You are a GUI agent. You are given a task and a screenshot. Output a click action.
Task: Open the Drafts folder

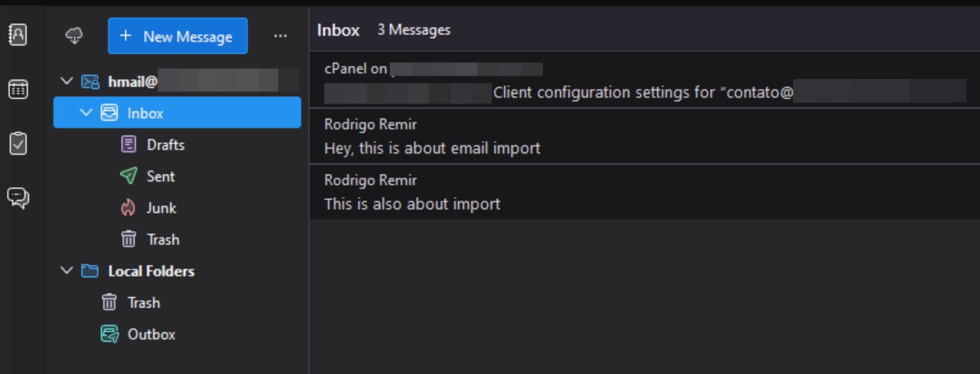pyautogui.click(x=165, y=145)
